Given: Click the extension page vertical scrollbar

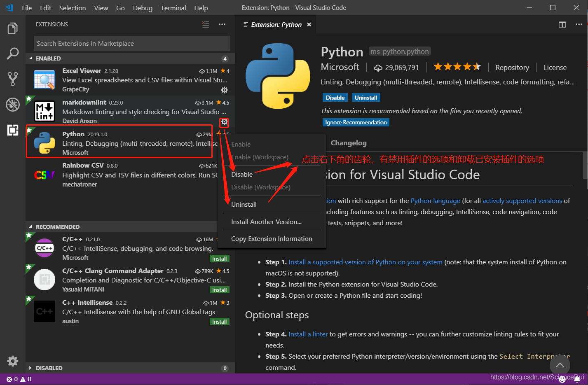Looking at the screenshot, I should (x=586, y=165).
